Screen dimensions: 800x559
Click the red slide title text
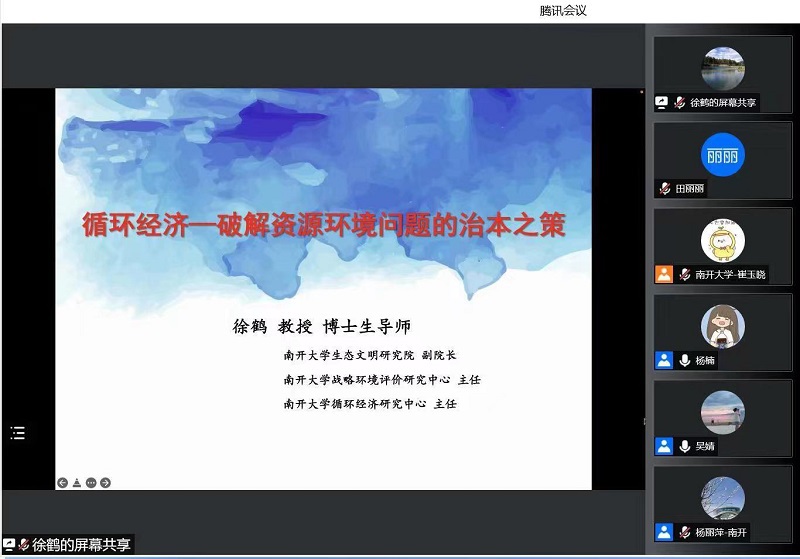pyautogui.click(x=323, y=226)
